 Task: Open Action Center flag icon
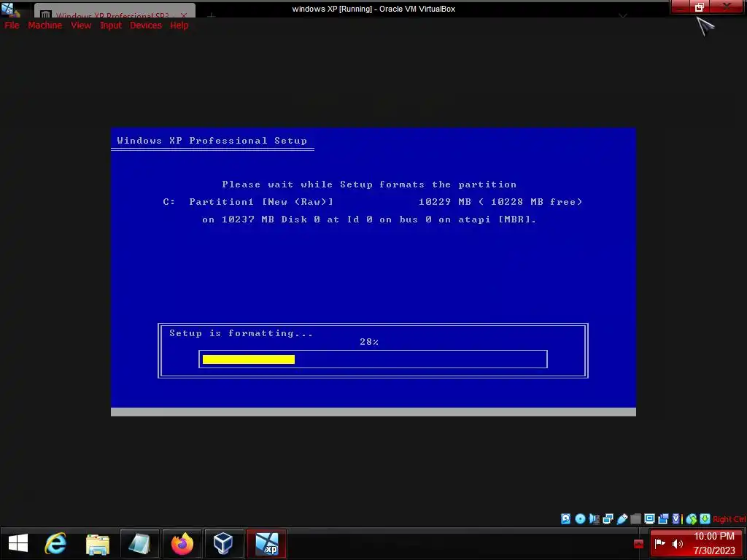tap(659, 543)
